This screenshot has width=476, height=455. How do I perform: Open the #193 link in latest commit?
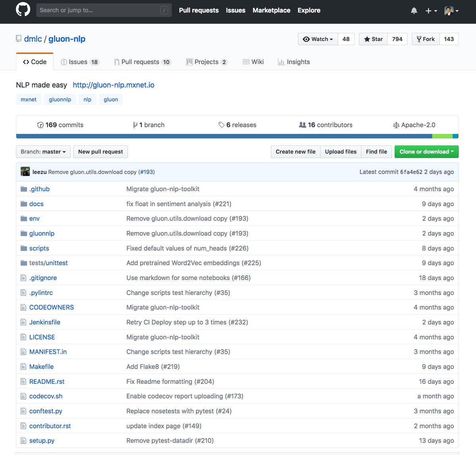point(147,172)
